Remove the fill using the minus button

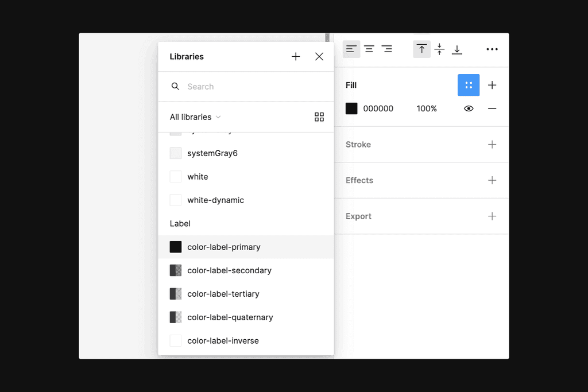(492, 108)
